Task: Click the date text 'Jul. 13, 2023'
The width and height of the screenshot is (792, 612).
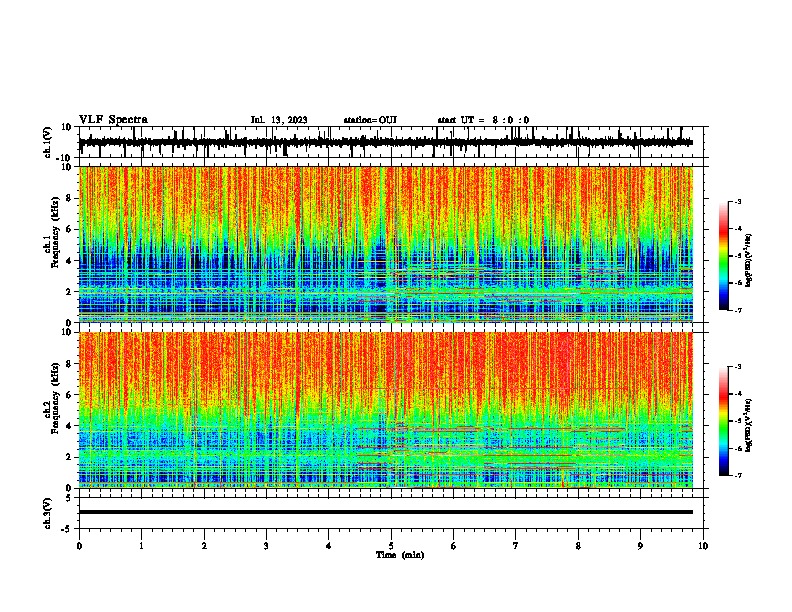Action: [x=279, y=120]
